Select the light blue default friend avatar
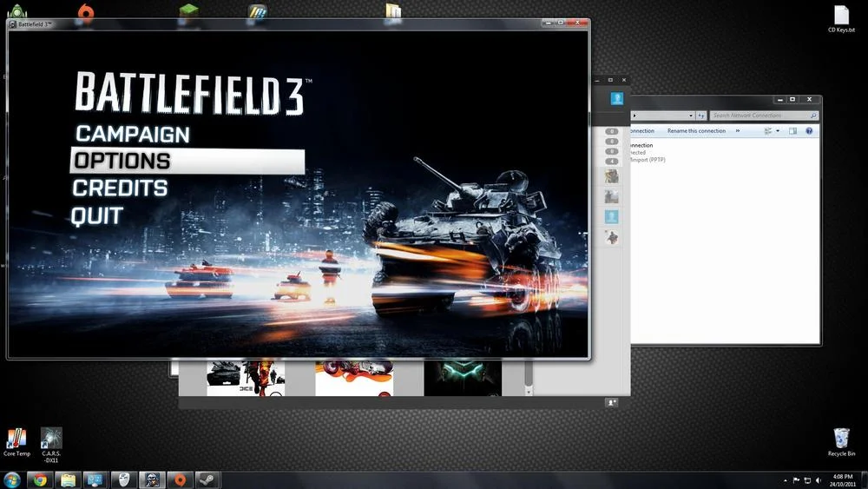The width and height of the screenshot is (868, 489). 612,216
